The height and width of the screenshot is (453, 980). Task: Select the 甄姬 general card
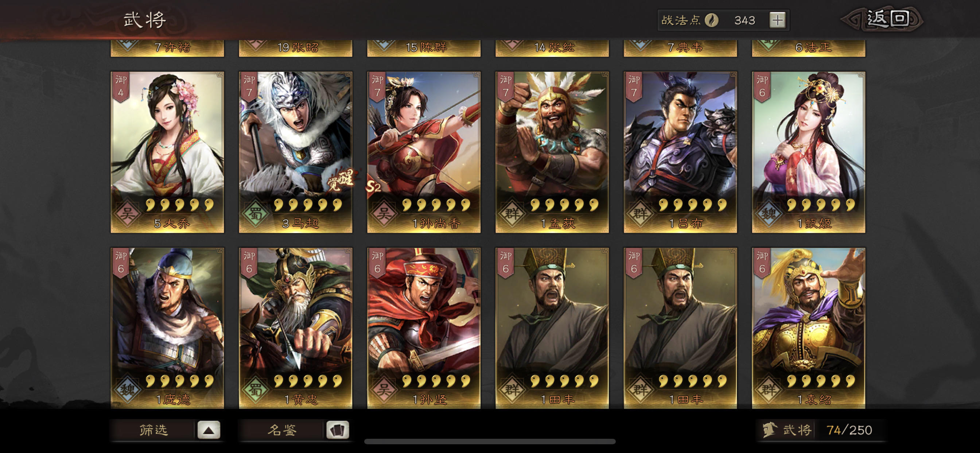click(808, 152)
